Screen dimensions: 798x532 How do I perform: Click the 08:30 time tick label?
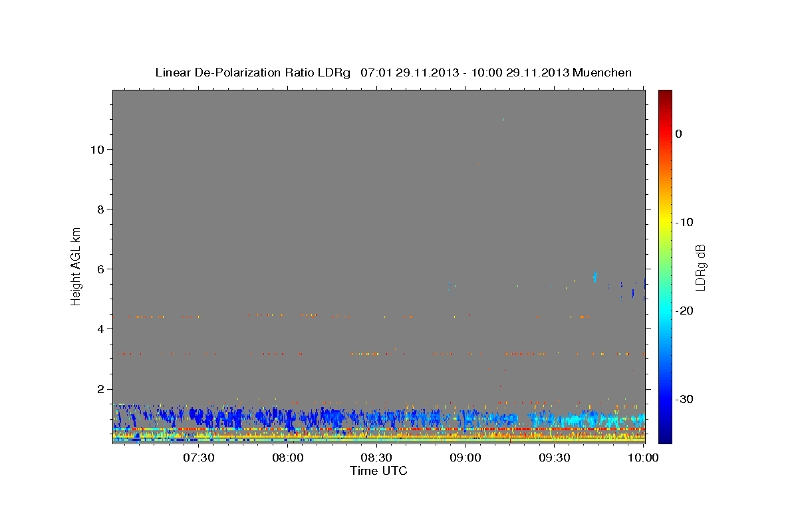pos(376,458)
